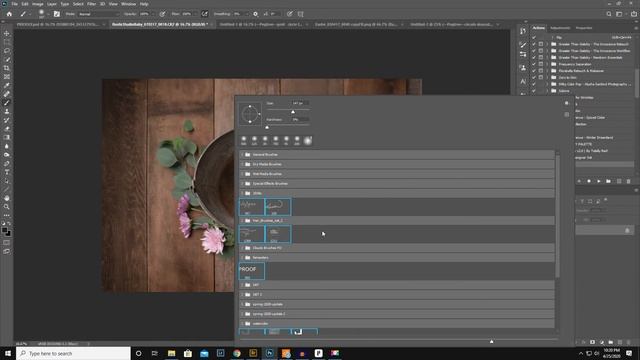640x360 pixels.
Task: Select the Move tool
Action: [x=7, y=33]
